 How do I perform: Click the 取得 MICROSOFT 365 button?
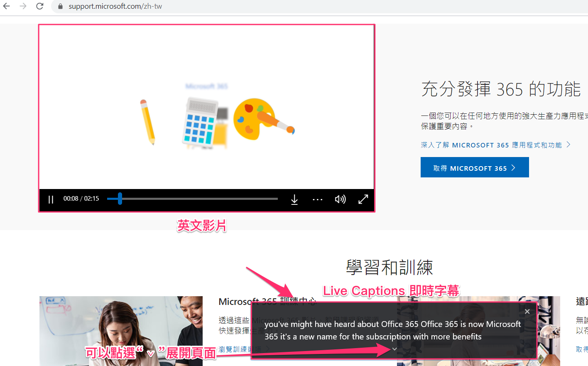coord(475,167)
